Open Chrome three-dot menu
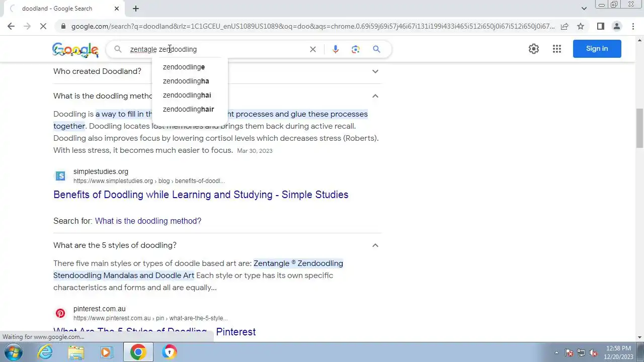 (x=633, y=26)
